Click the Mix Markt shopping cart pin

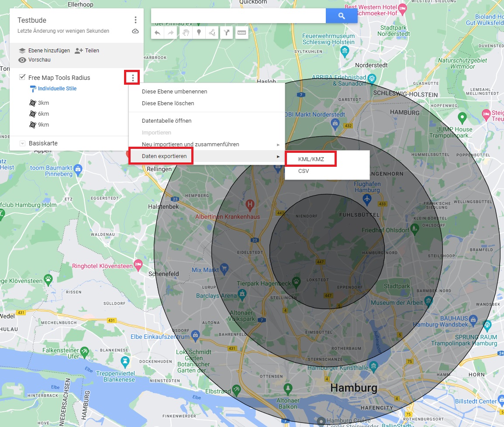click(x=224, y=269)
